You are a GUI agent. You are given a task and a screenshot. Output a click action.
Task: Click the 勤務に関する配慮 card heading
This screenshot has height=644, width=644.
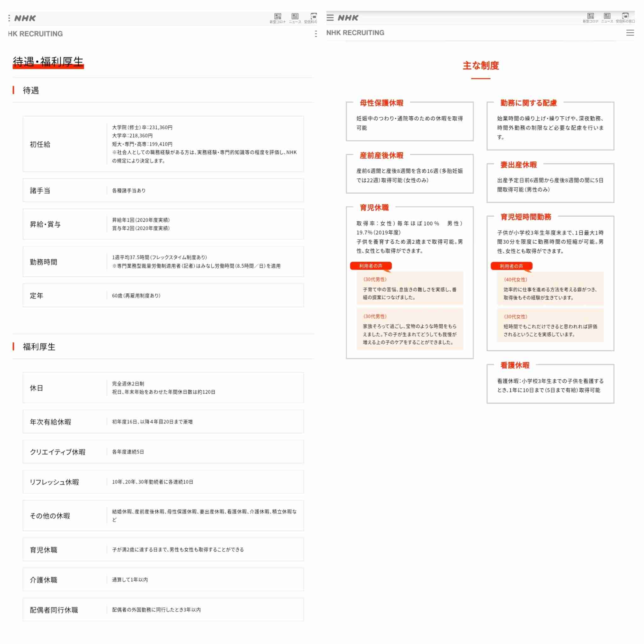[x=529, y=103]
